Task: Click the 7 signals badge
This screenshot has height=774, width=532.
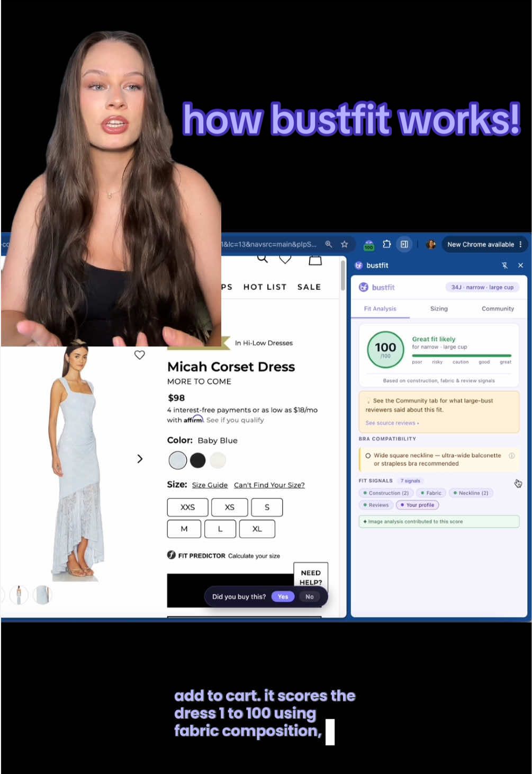Action: (x=411, y=481)
